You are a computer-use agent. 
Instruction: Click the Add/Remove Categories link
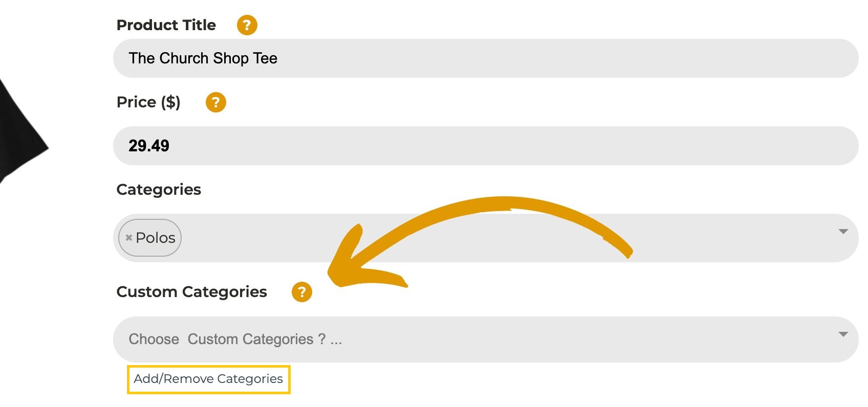[x=208, y=379]
